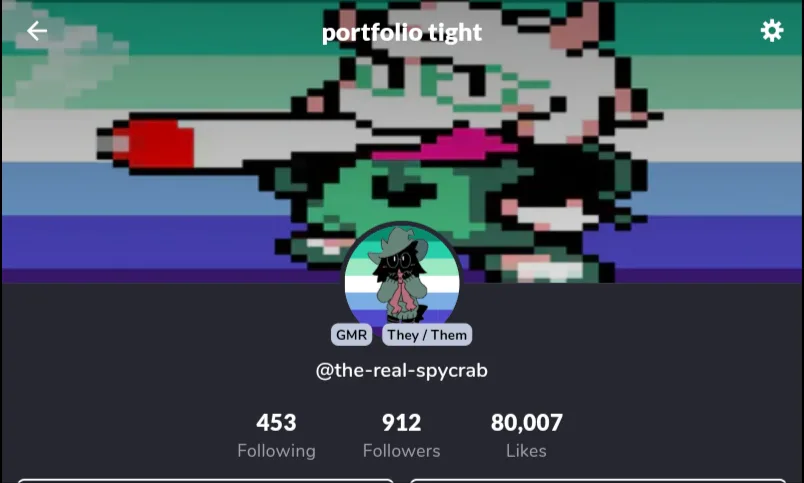View followers via the 912 count
Viewport: 804px width, 483px height.
[x=401, y=422]
